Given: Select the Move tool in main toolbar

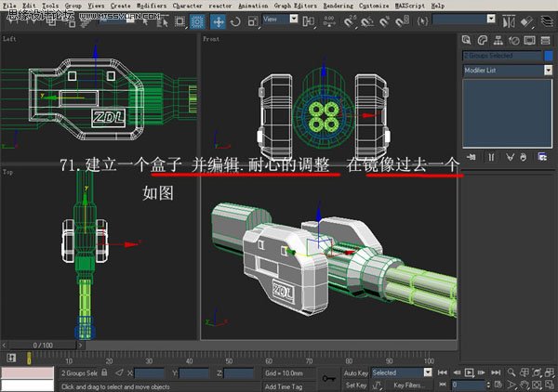Looking at the screenshot, I should 218,21.
